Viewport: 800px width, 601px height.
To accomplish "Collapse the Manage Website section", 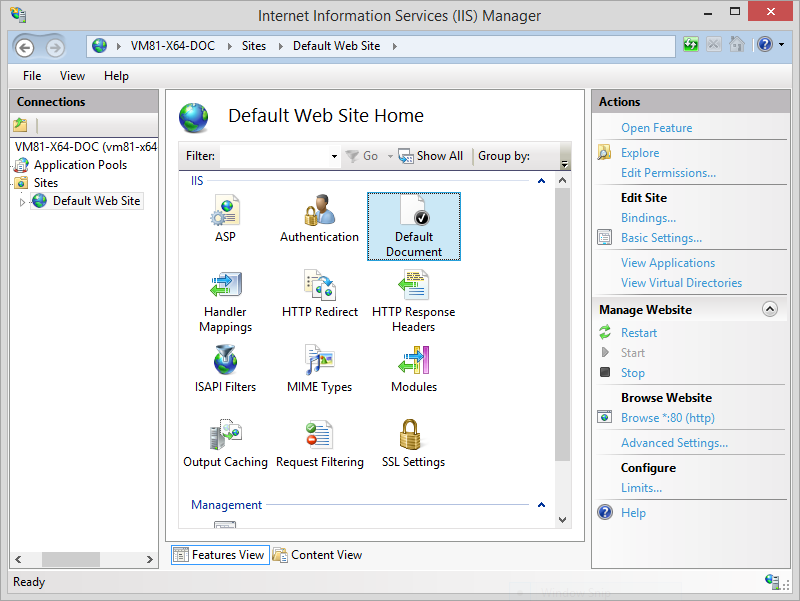I will click(769, 310).
